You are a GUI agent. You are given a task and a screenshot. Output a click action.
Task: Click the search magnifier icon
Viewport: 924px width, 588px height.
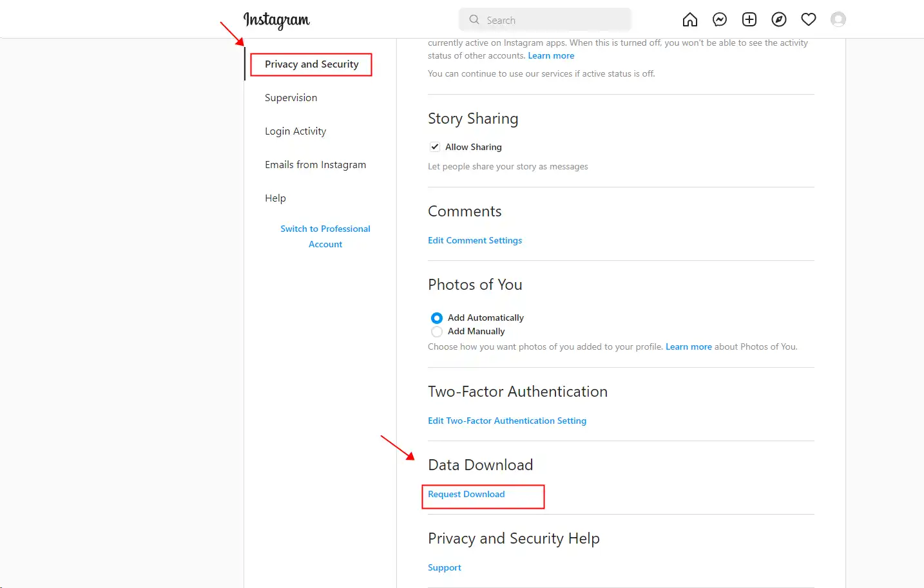pyautogui.click(x=474, y=20)
